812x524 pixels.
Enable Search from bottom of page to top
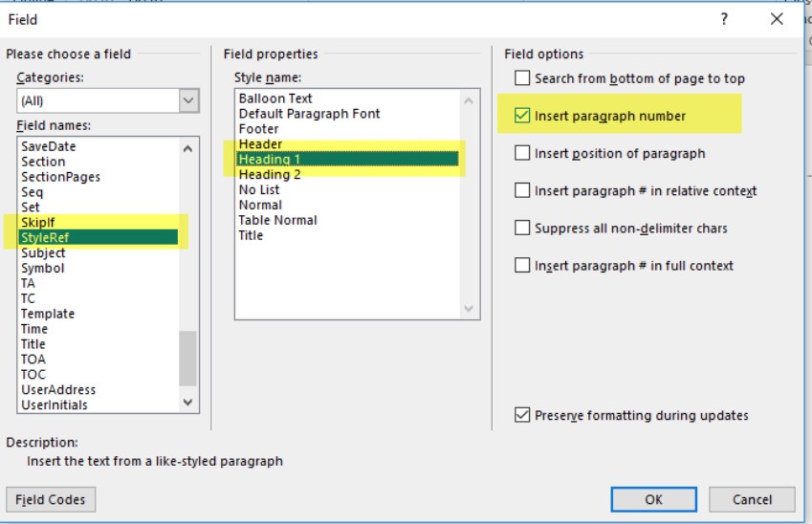[x=522, y=78]
